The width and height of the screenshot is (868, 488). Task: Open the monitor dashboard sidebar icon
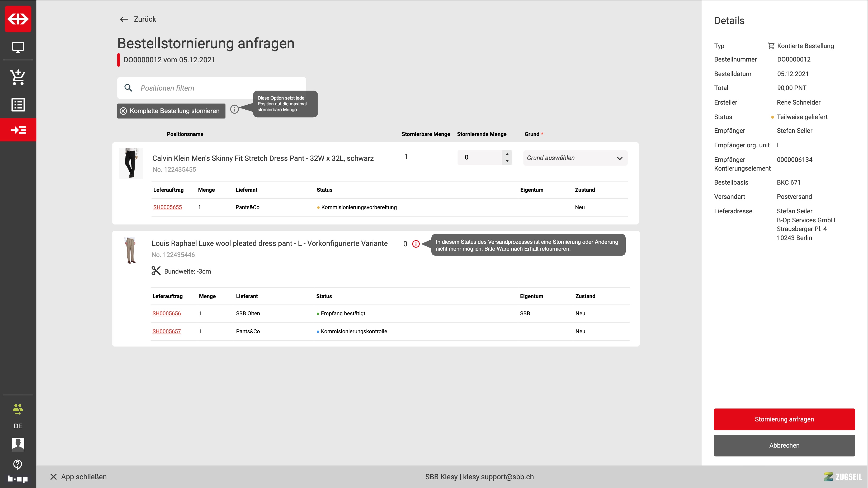[x=18, y=48]
